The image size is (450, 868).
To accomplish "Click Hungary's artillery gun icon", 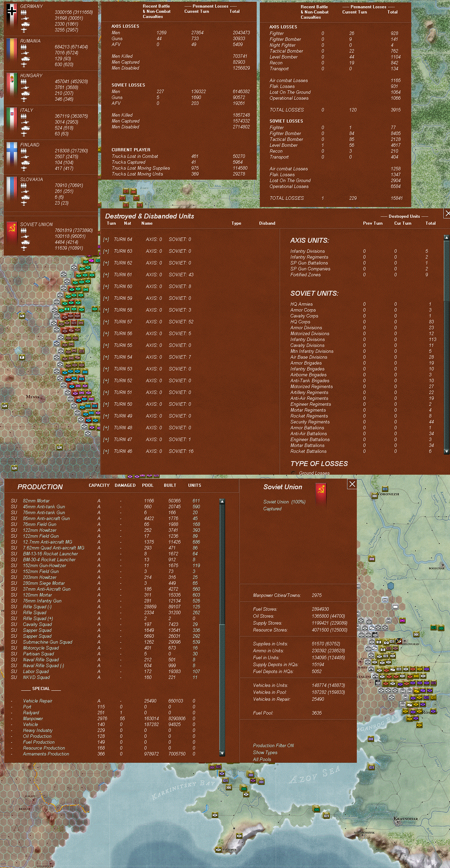I will (25, 87).
